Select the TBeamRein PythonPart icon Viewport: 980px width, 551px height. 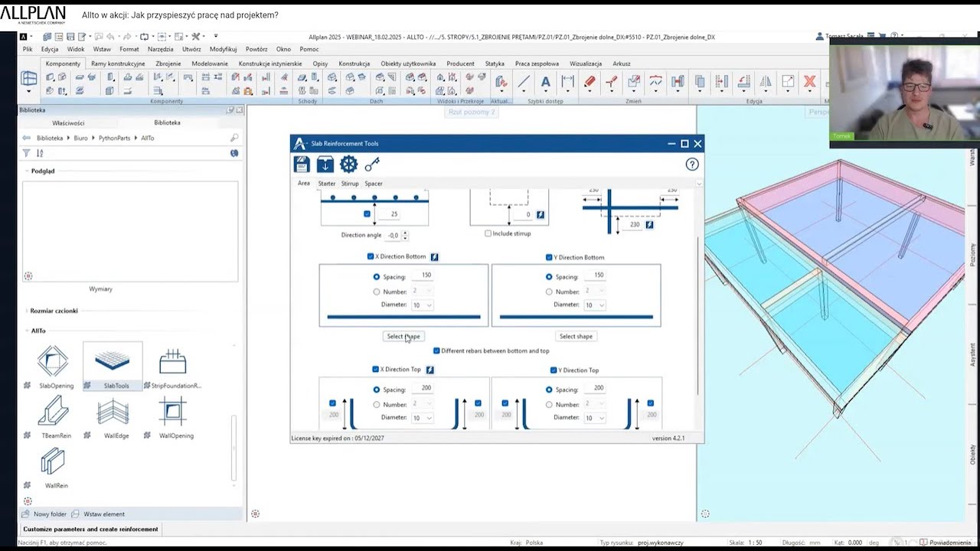point(53,412)
